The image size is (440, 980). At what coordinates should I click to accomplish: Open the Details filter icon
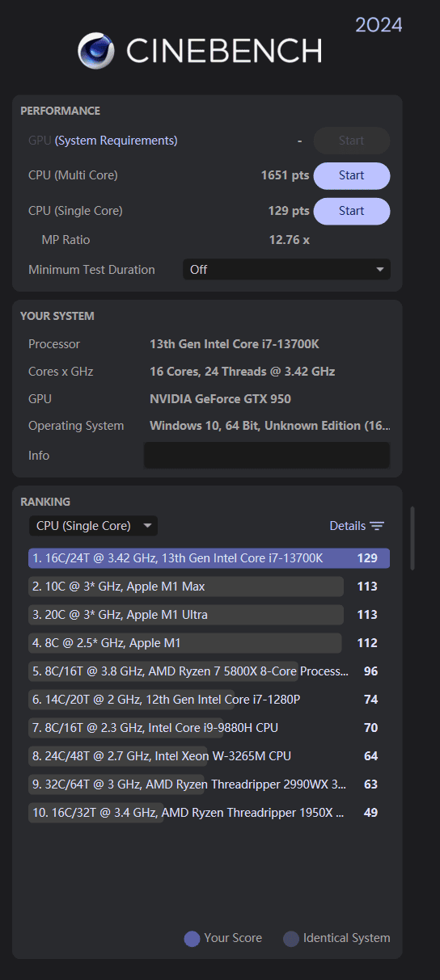[377, 526]
